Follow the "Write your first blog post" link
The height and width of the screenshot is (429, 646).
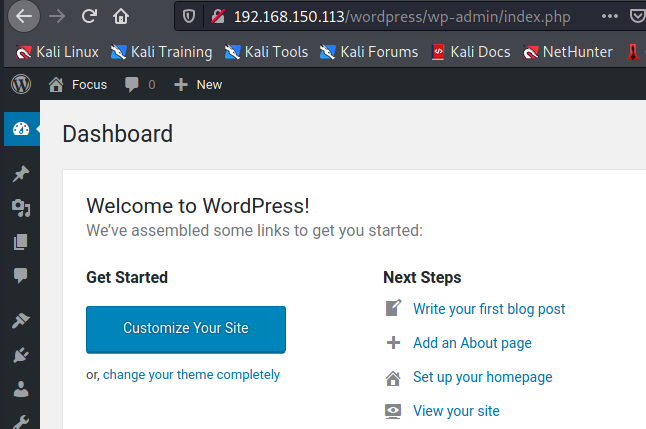click(x=489, y=309)
